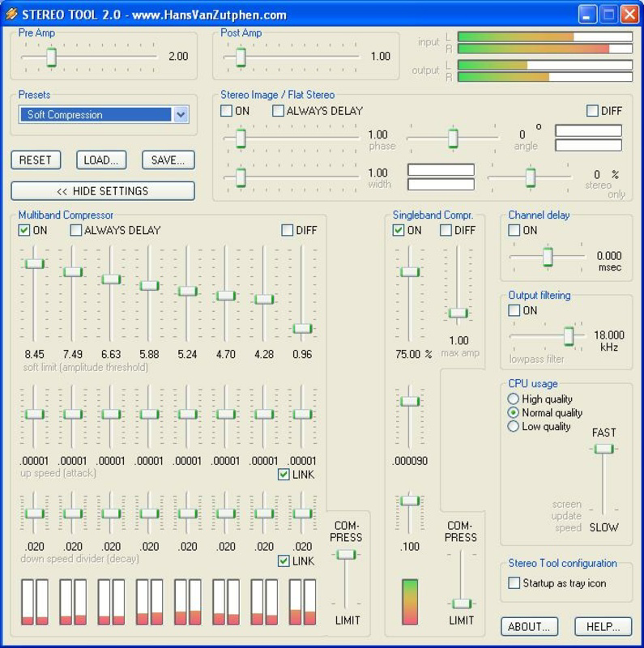The height and width of the screenshot is (648, 644).
Task: Click Multiband COMPRESS/LIMIT slider handle
Action: [x=346, y=555]
